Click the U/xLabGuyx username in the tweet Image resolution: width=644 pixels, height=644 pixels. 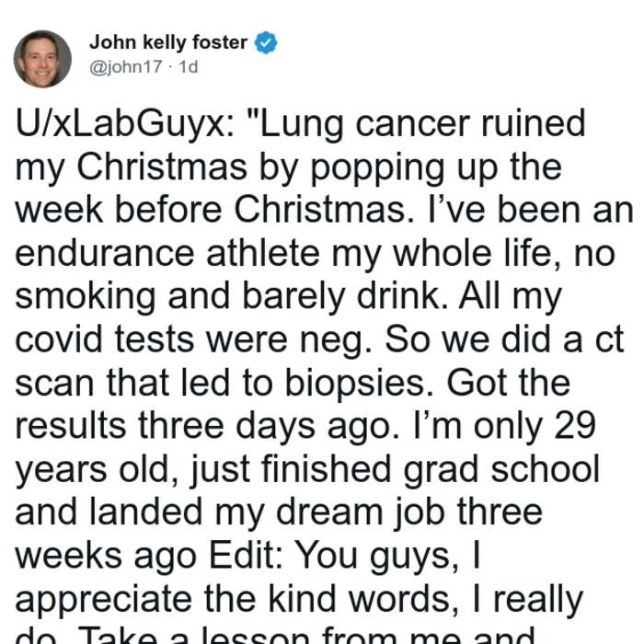point(124,125)
